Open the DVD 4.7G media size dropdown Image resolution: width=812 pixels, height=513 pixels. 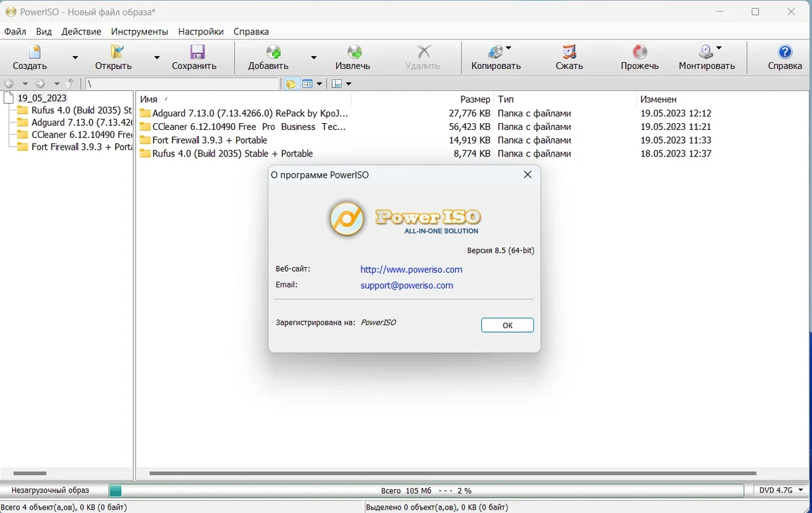[781, 490]
